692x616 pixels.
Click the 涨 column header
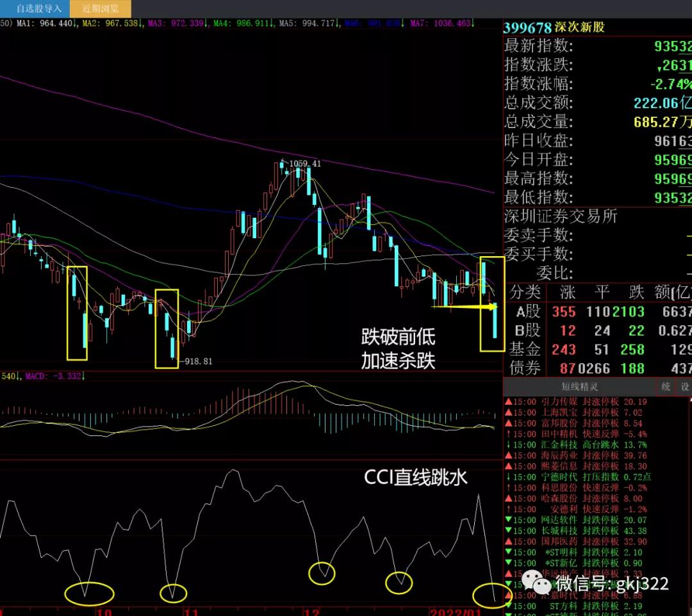pos(568,293)
